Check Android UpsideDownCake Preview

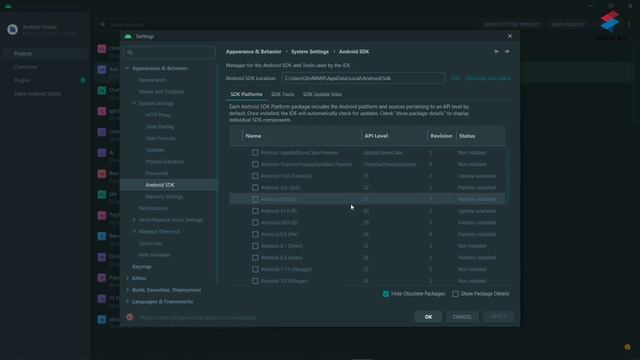click(x=255, y=153)
